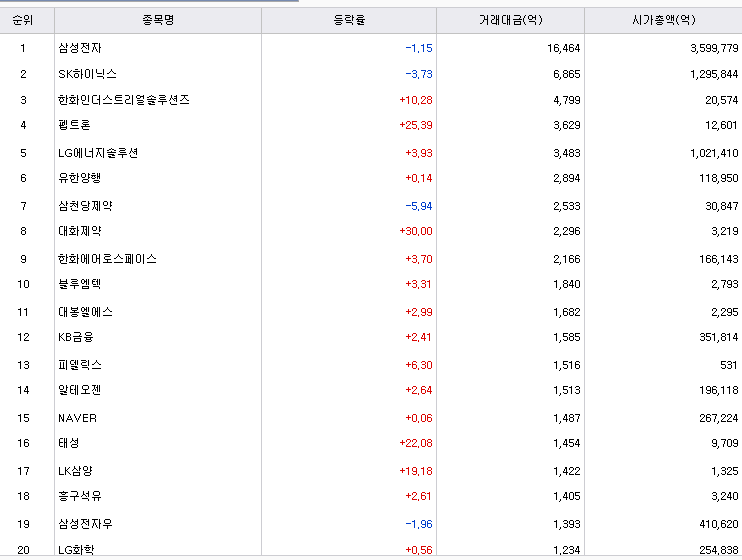This screenshot has width=742, height=560.
Task: Click rank number 13 cell
Action: (23, 365)
